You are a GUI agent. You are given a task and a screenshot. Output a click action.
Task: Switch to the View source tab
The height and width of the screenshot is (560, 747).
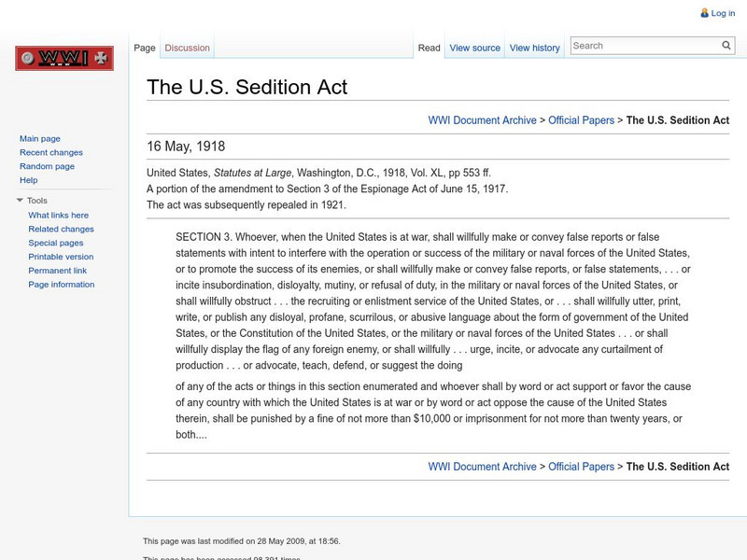point(474,48)
